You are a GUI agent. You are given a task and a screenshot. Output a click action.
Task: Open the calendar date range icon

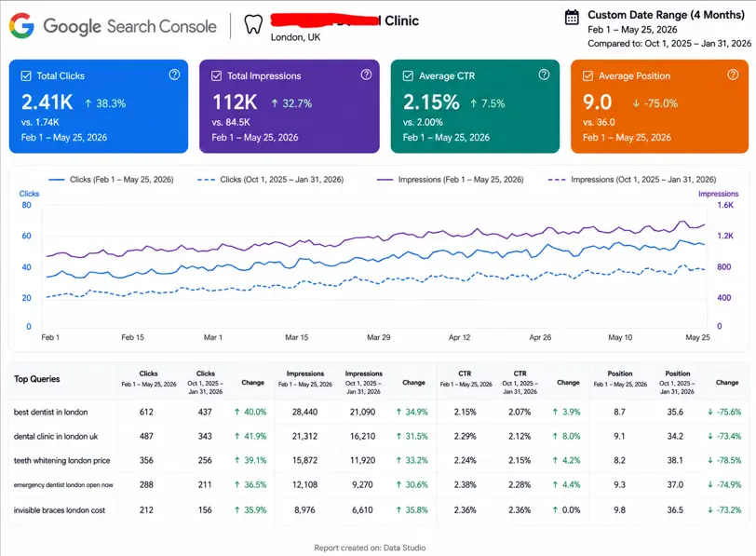[572, 18]
